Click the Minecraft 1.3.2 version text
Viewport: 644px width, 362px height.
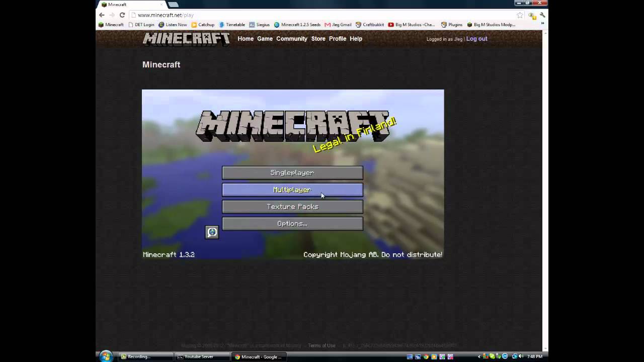click(169, 254)
